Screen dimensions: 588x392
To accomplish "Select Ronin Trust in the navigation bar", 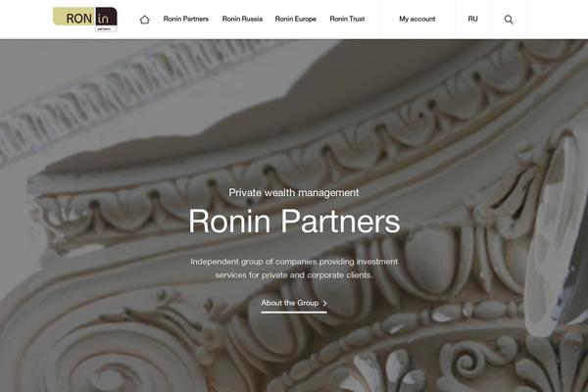I will coord(347,19).
